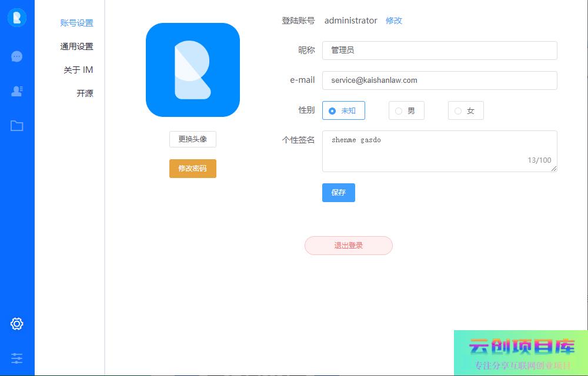Open 通用设置 menu item
Image resolution: width=588 pixels, height=376 pixels.
pos(76,46)
